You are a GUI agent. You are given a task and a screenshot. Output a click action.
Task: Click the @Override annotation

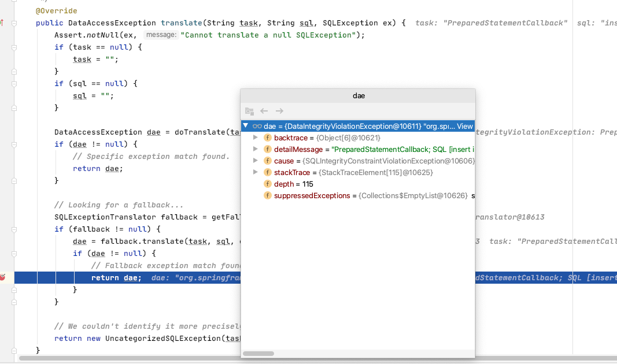tap(57, 11)
